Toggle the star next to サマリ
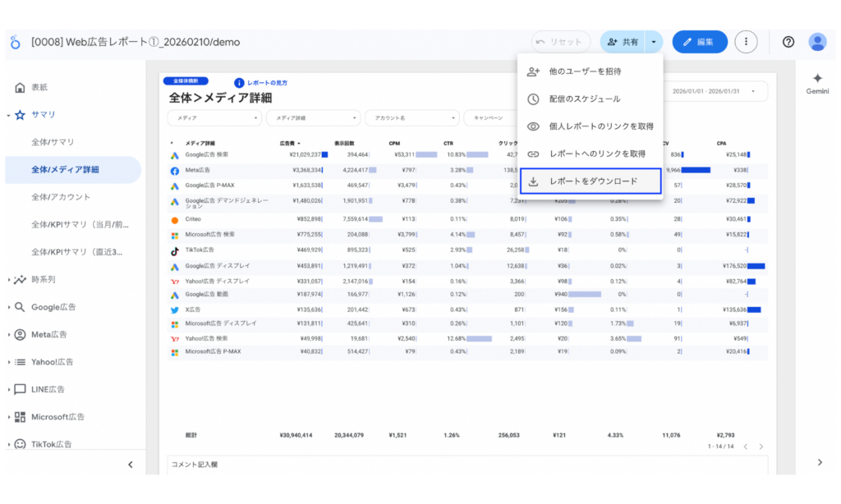 (21, 115)
